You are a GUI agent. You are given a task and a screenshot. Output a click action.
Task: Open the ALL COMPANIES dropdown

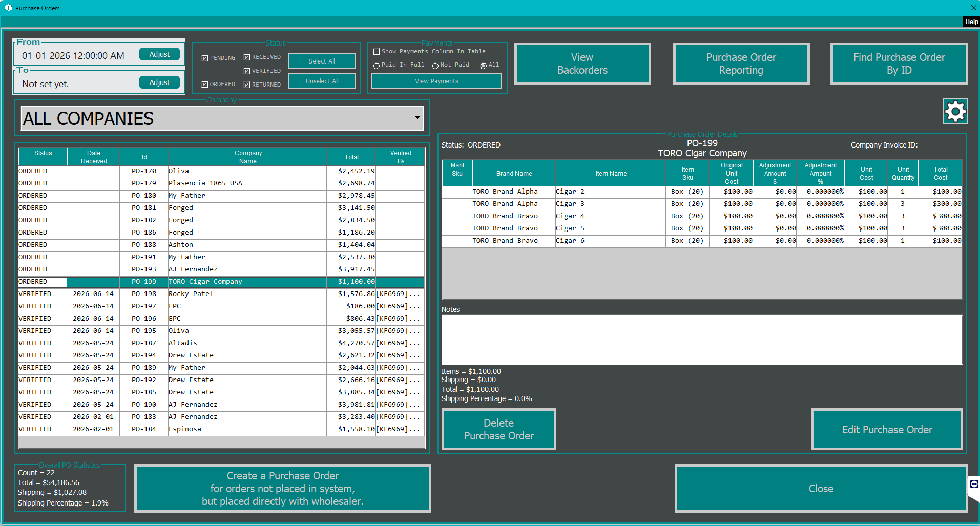pyautogui.click(x=222, y=118)
